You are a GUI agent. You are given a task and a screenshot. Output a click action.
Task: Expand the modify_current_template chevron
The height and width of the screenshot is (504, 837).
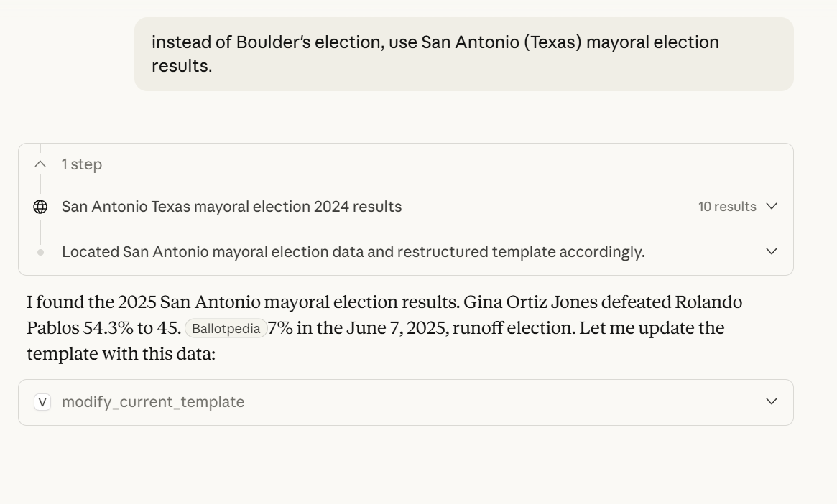click(772, 401)
